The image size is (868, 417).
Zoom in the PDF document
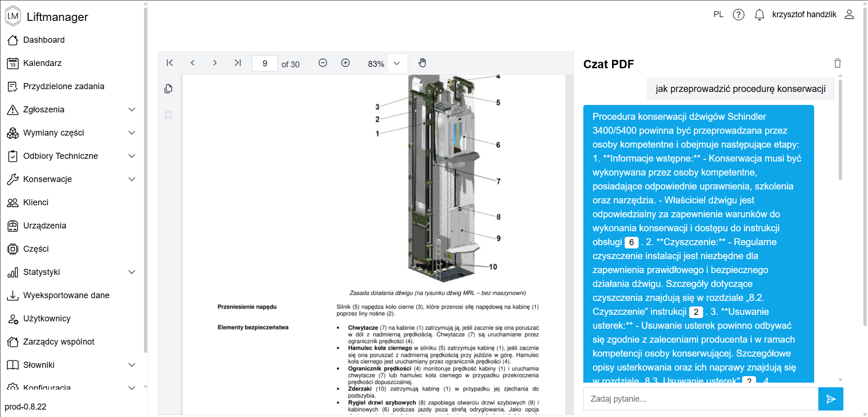[x=346, y=63]
